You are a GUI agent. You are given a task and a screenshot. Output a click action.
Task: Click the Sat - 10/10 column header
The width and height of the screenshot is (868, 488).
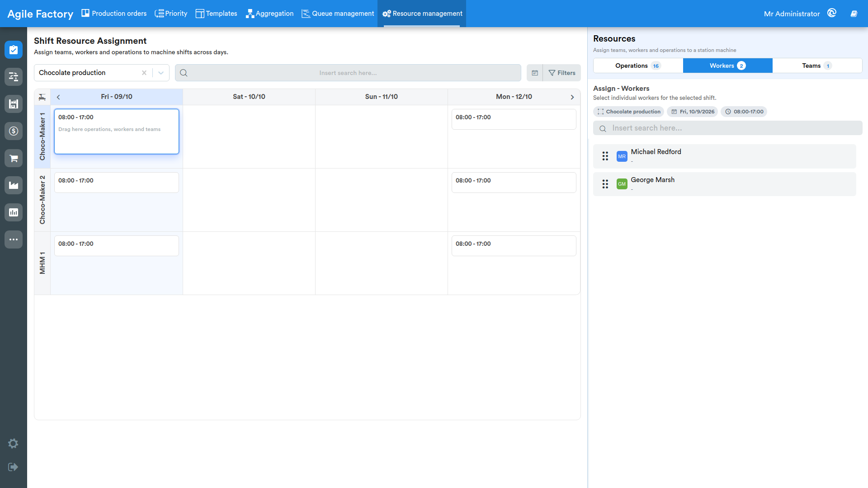click(249, 97)
